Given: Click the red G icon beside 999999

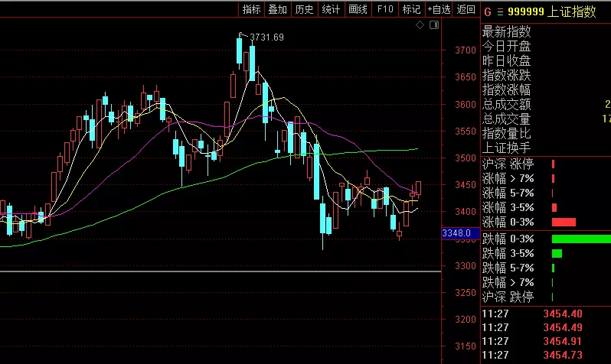Looking at the screenshot, I should pyautogui.click(x=487, y=11).
